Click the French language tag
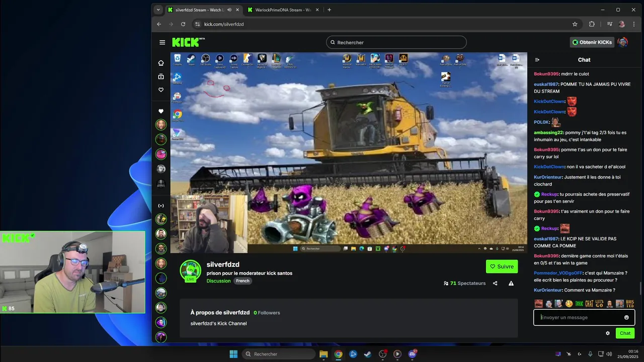This screenshot has height=362, width=644. click(243, 281)
